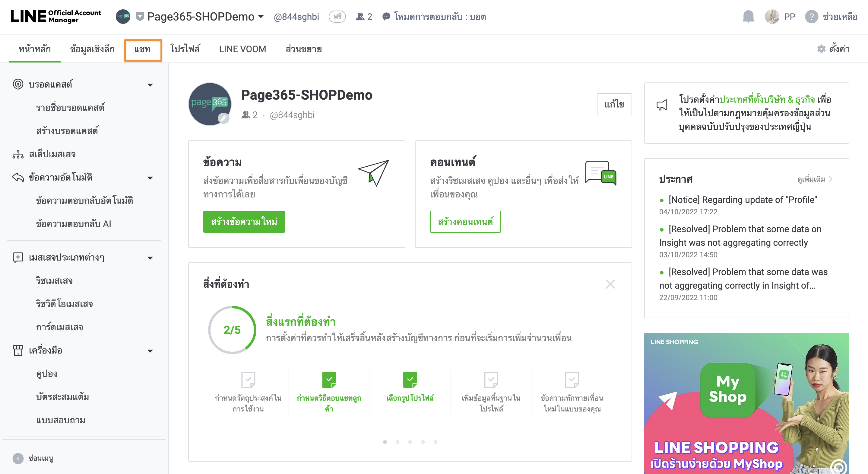Open the แชท tab

(x=143, y=50)
